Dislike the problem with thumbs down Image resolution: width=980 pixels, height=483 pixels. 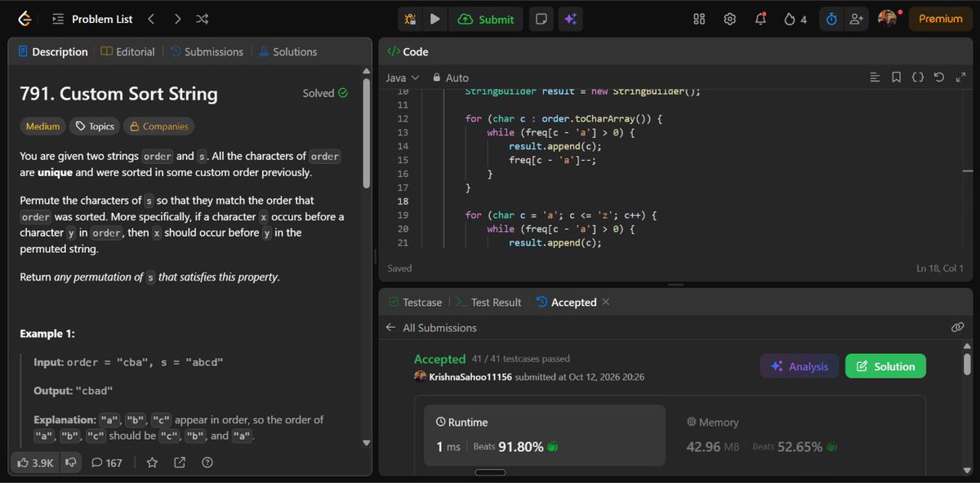[70, 463]
